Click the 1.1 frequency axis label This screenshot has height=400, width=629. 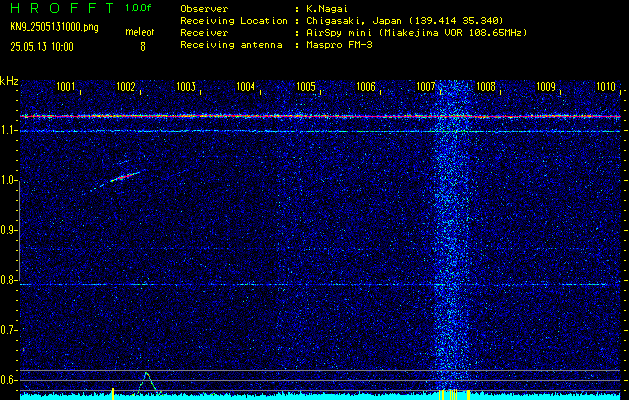point(9,131)
